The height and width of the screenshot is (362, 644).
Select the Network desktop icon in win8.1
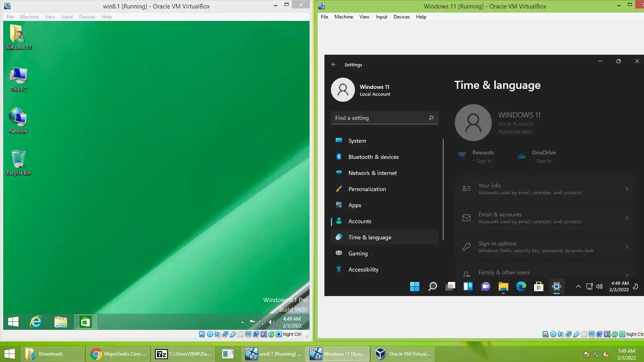tap(18, 121)
